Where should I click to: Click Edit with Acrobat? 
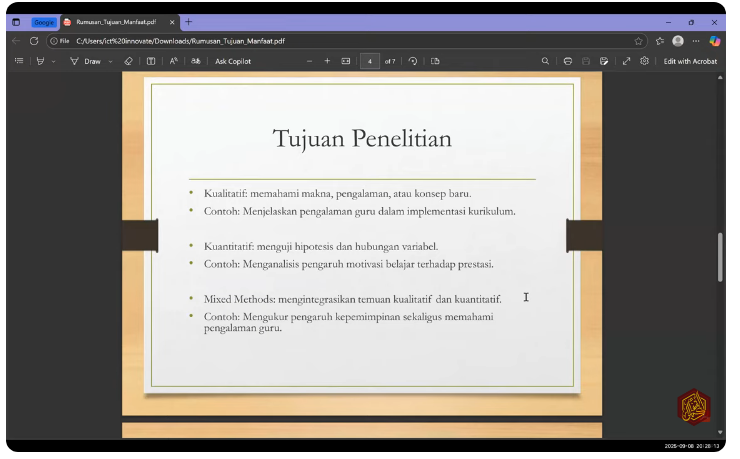pos(690,61)
